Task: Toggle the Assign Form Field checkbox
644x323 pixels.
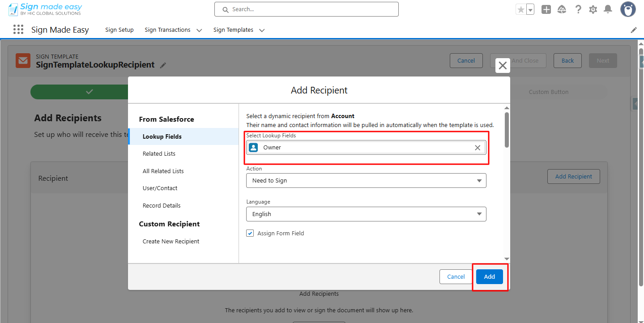Action: (x=250, y=233)
